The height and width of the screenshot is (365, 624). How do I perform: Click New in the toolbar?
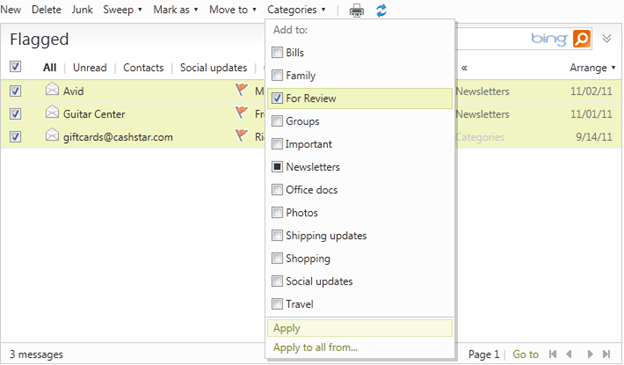[10, 10]
